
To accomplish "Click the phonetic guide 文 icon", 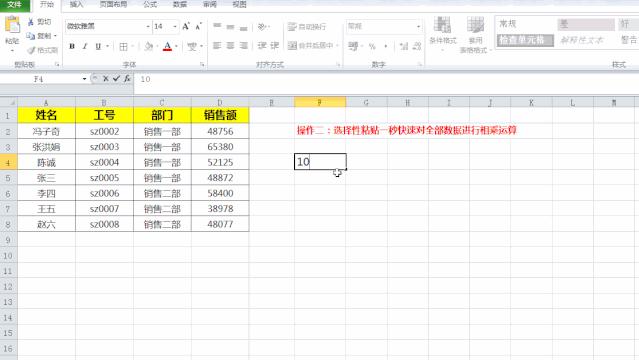I will (192, 46).
